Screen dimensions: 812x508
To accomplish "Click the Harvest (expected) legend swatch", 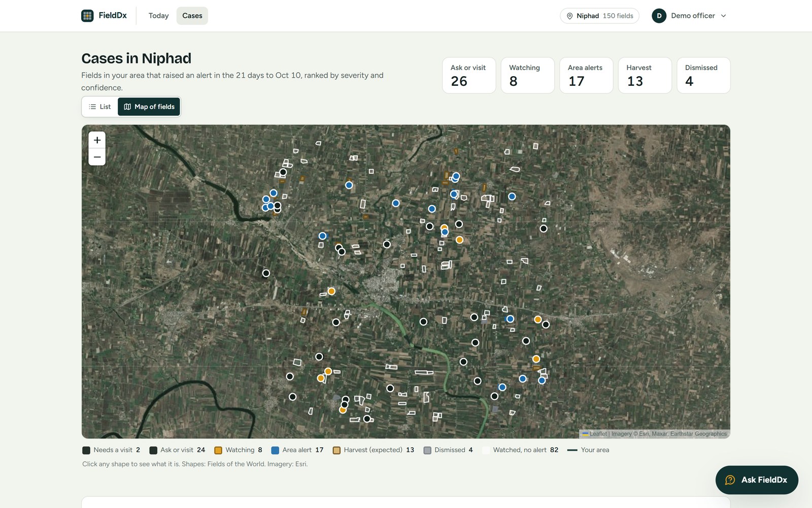I will (x=336, y=450).
